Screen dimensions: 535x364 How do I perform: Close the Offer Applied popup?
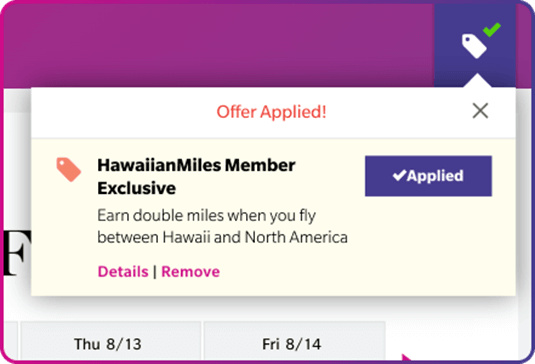480,111
